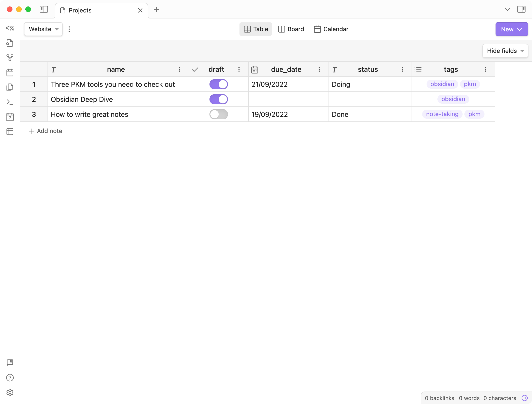The image size is (532, 404).
Task: Expand the Hide fields dropdown
Action: [505, 51]
